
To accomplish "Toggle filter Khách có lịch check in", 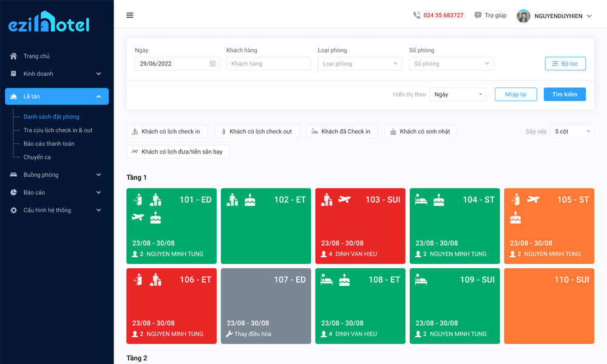I will point(167,132).
